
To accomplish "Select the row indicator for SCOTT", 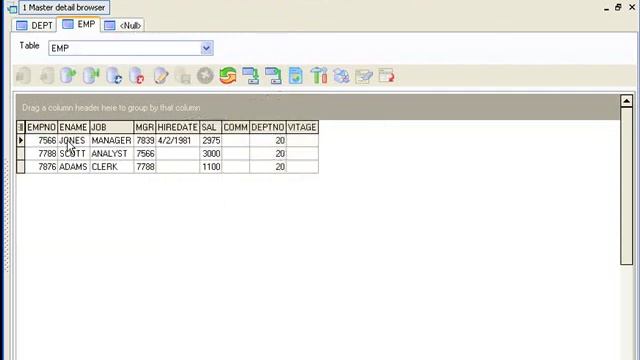I will coord(21,153).
